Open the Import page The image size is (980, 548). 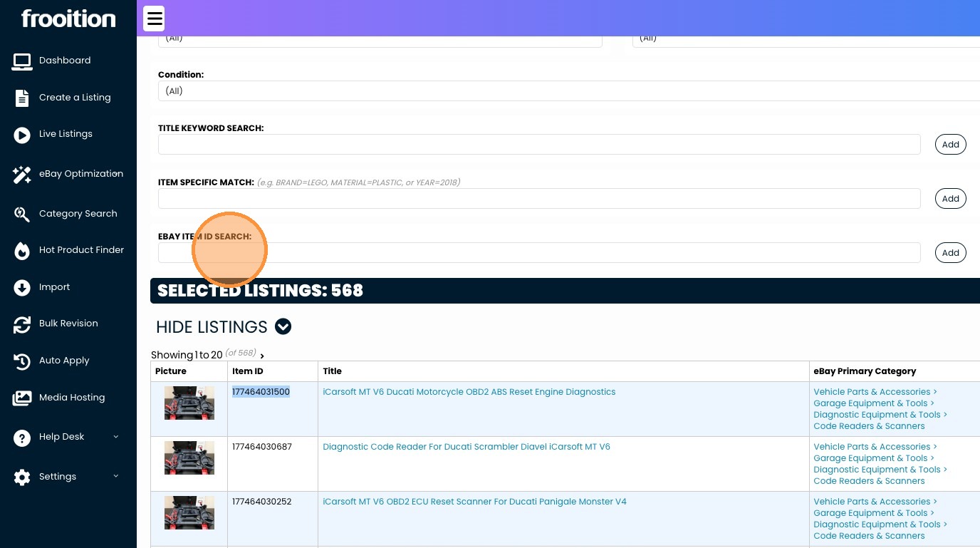point(54,287)
